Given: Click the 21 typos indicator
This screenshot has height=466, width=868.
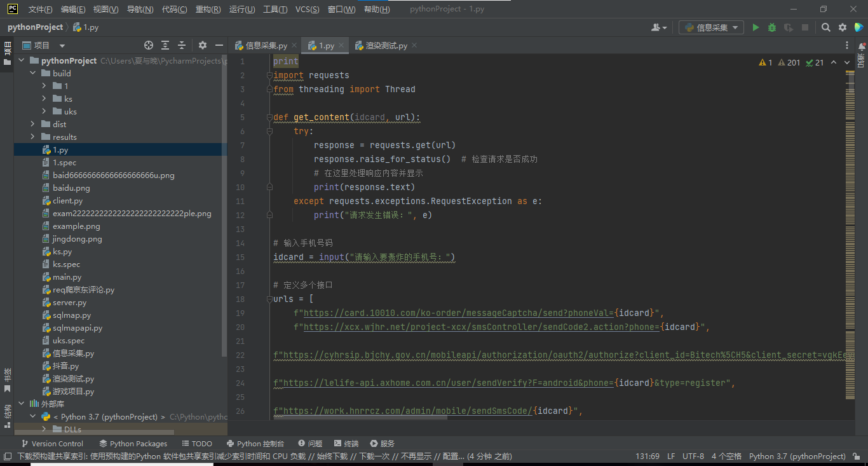Looking at the screenshot, I should point(815,62).
